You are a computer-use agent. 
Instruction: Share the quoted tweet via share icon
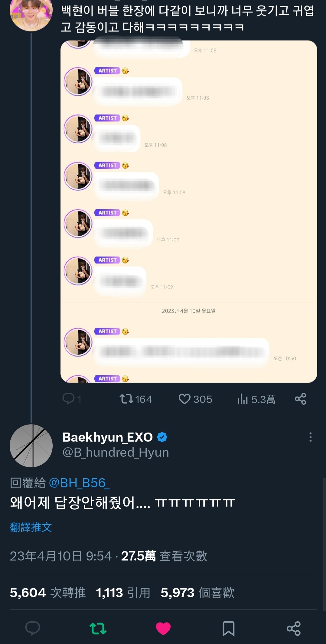coord(300,399)
